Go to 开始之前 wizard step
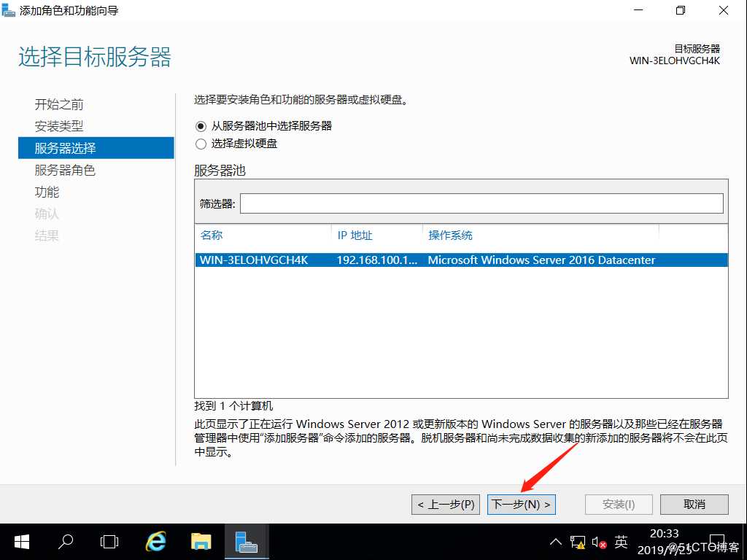747x560 pixels. tap(59, 104)
